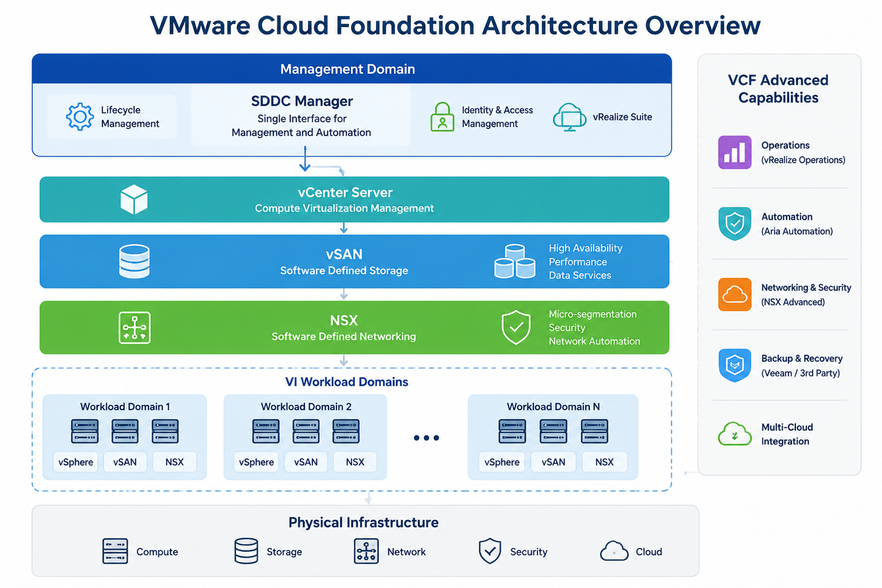The image size is (882, 588).
Task: Click the 'Software Defined Storage' subtitle
Action: pos(344,270)
